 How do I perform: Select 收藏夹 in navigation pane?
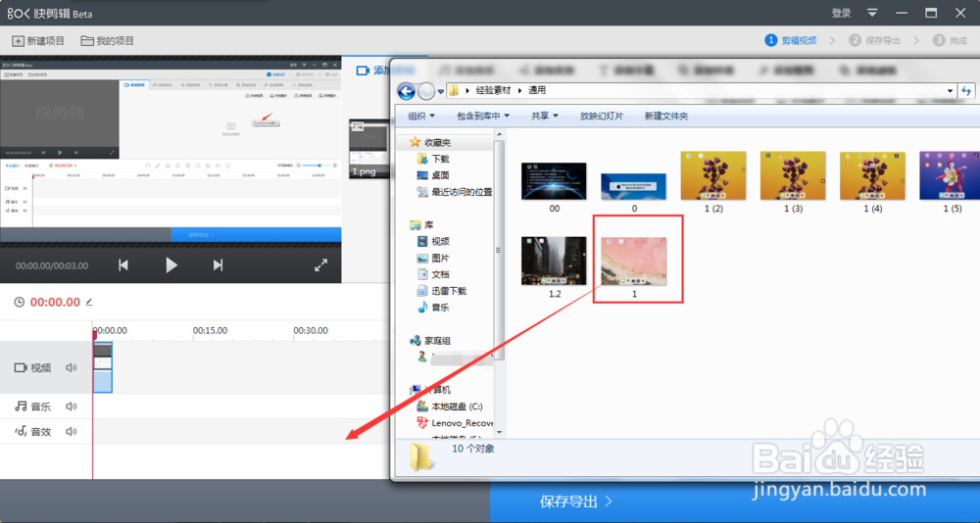pyautogui.click(x=430, y=142)
